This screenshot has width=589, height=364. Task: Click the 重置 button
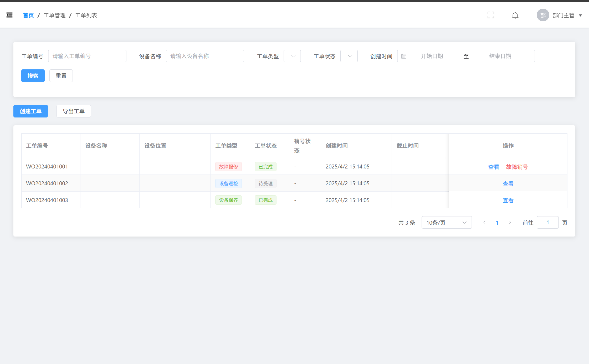(x=61, y=76)
